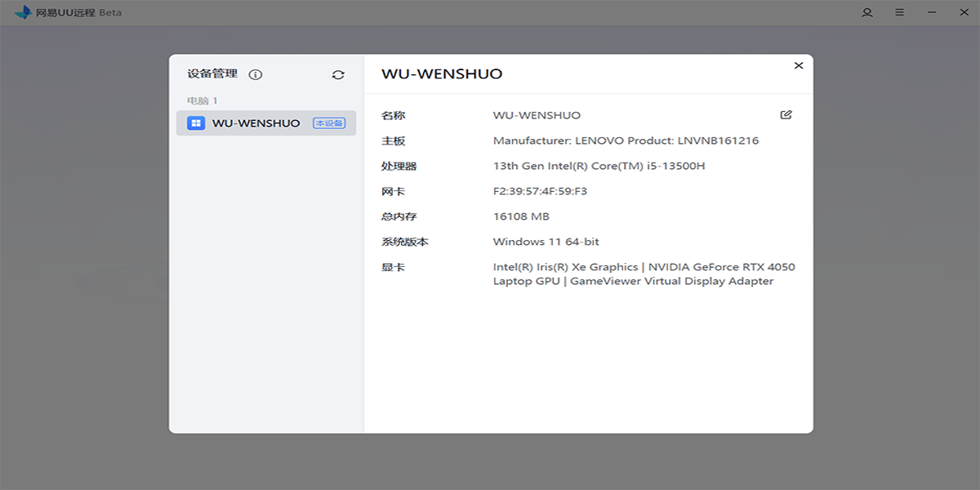
Task: Edit the device name with pencil icon
Action: coord(786,114)
